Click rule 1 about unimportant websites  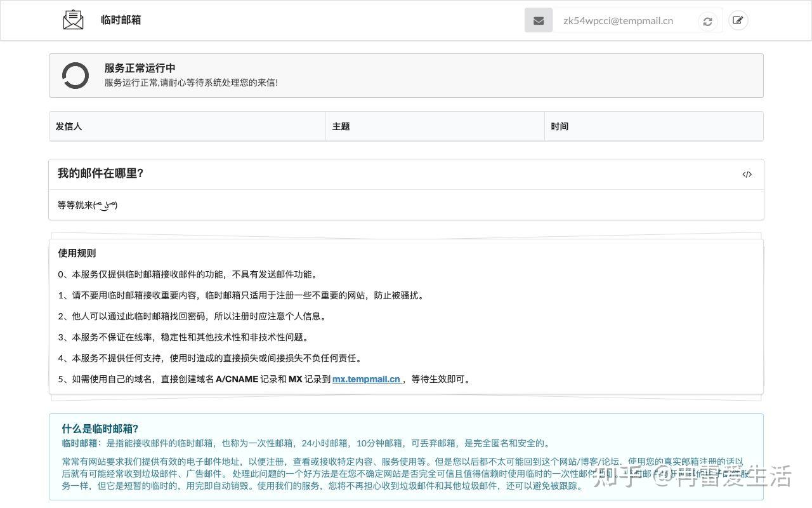[242, 295]
